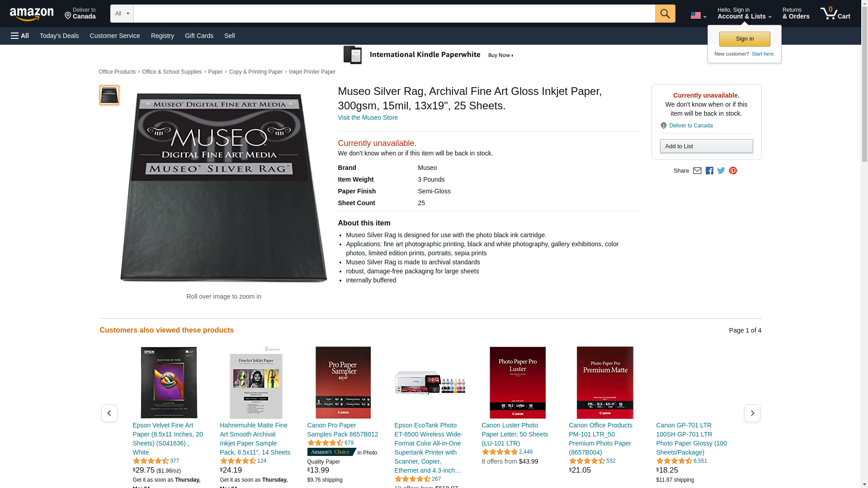Share the product on Pinterest

[733, 171]
